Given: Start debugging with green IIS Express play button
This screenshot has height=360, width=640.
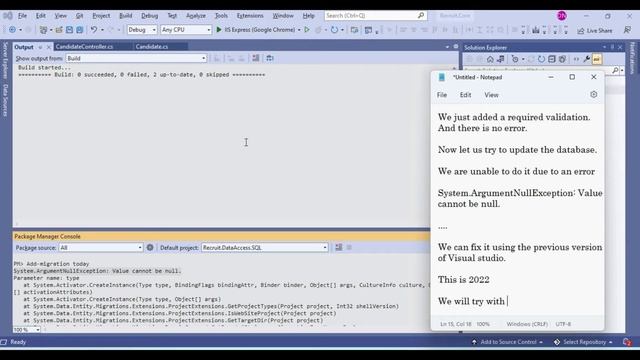Looking at the screenshot, I should pos(219,30).
